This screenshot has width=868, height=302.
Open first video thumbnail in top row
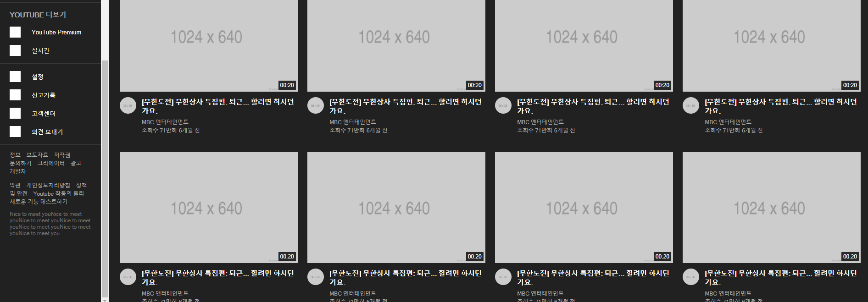pos(209,46)
